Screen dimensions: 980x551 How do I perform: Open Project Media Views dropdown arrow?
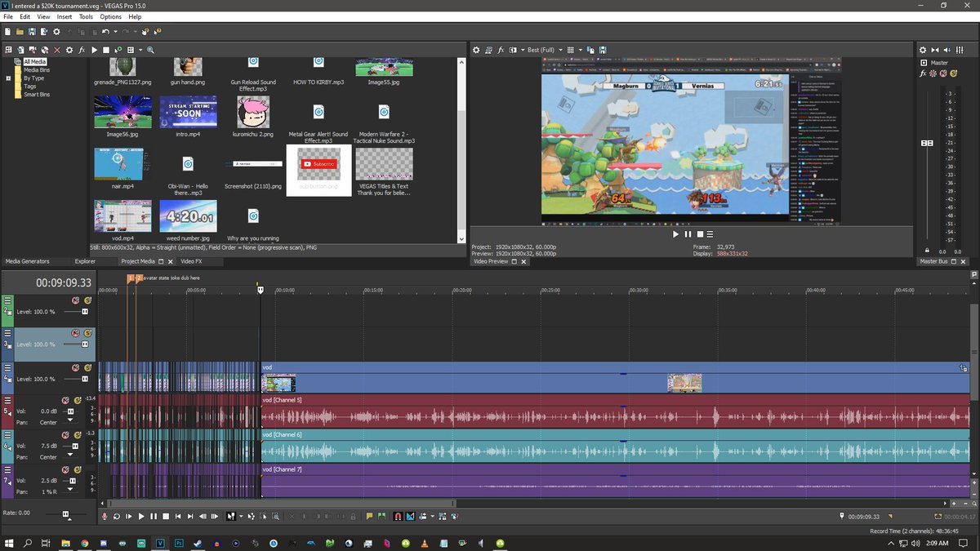(140, 50)
